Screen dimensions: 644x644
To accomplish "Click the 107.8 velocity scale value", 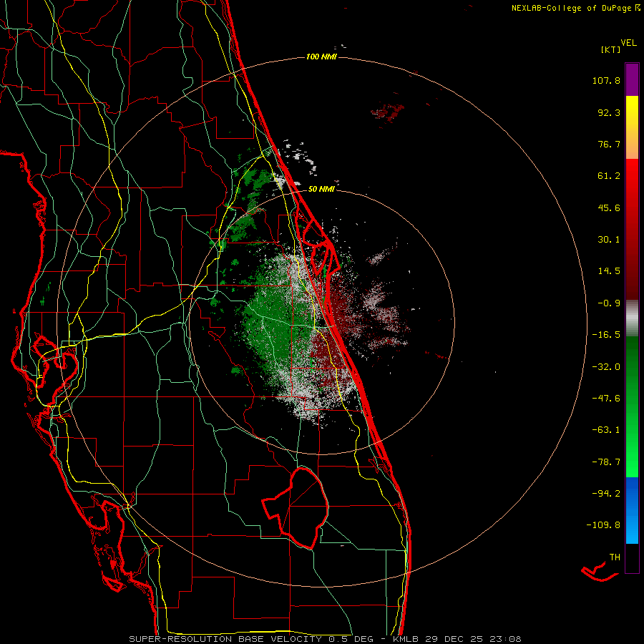I will click(x=606, y=80).
